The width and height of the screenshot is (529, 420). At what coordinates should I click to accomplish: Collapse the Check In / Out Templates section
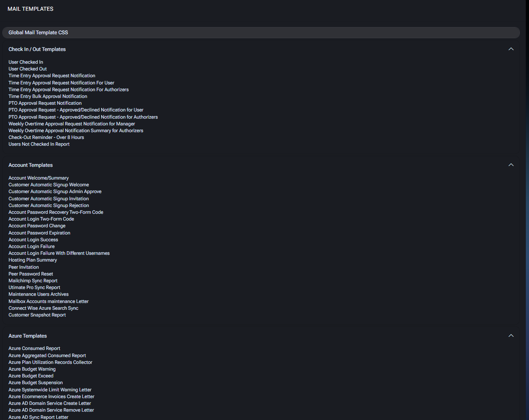[511, 49]
